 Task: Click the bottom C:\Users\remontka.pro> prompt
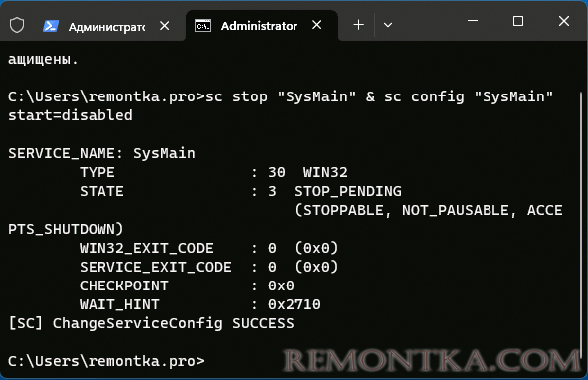pos(106,361)
